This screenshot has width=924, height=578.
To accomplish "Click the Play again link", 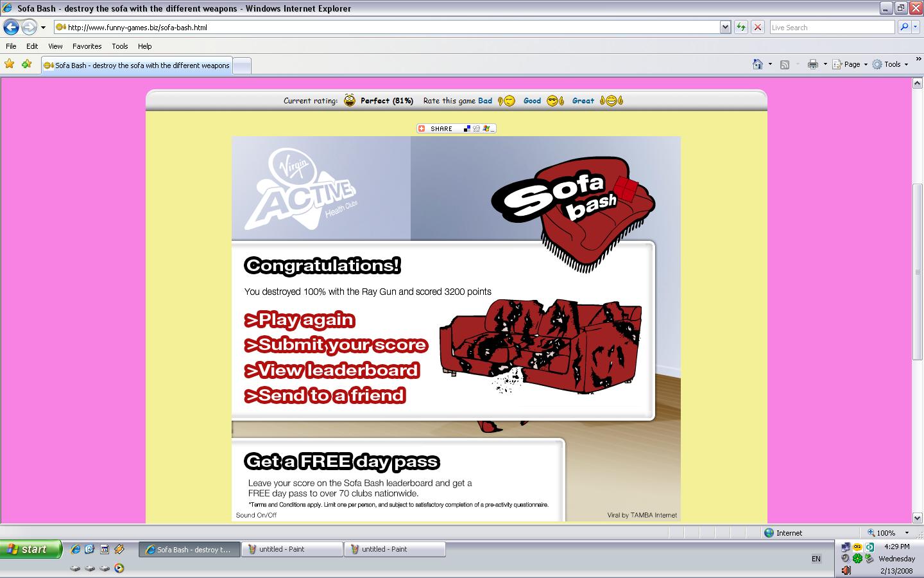I will tap(299, 320).
